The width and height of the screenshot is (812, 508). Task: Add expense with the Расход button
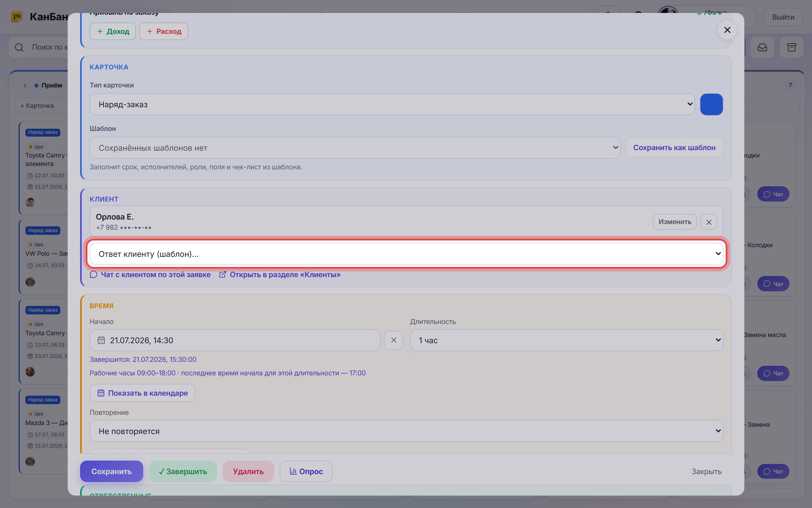(x=164, y=31)
